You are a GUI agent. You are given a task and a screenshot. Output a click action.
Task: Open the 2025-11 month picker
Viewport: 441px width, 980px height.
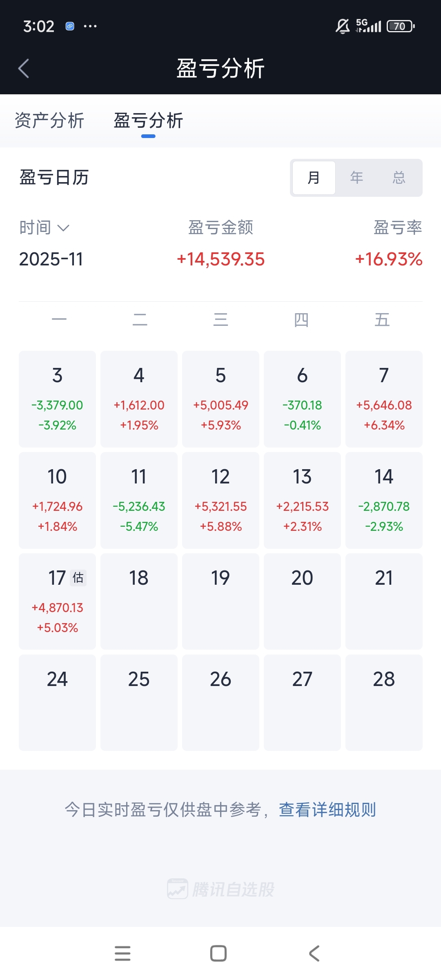(x=51, y=259)
